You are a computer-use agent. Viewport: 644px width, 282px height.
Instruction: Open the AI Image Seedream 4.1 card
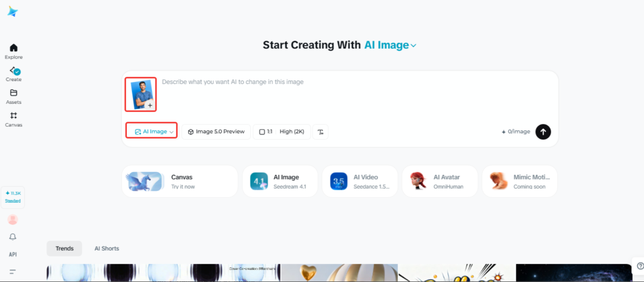280,181
